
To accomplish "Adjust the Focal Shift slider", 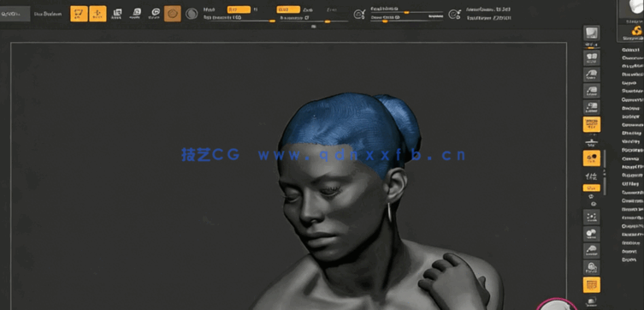I will (x=406, y=10).
